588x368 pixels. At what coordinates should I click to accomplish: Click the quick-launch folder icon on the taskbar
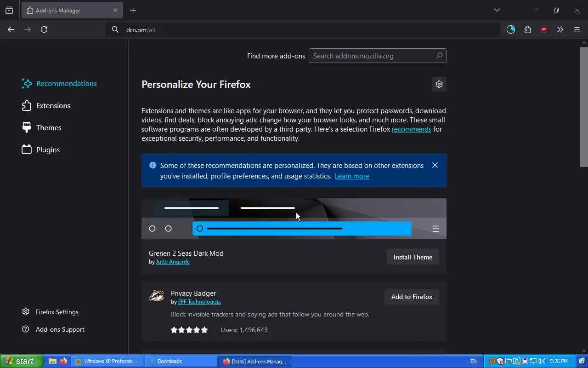52,361
